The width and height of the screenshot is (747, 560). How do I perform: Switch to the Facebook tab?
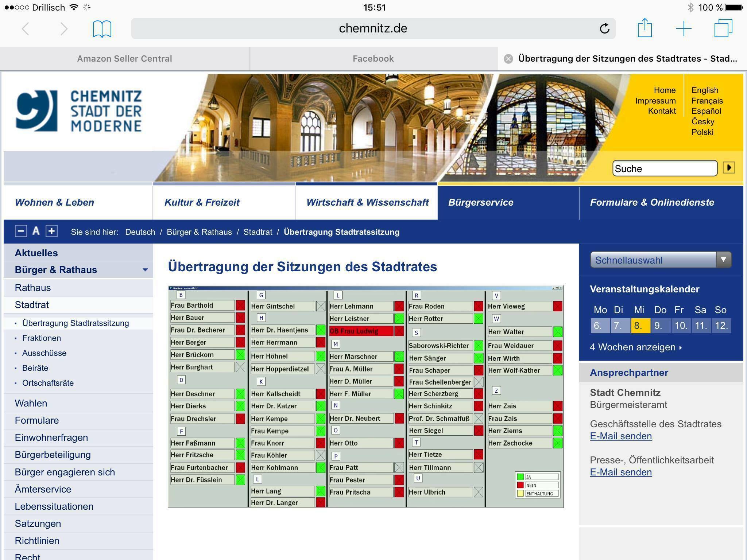373,59
